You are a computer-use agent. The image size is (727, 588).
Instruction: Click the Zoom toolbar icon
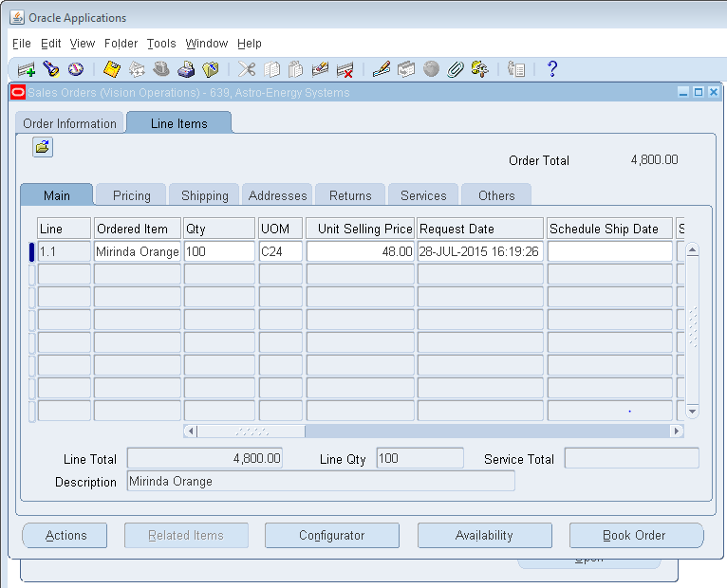pos(406,69)
